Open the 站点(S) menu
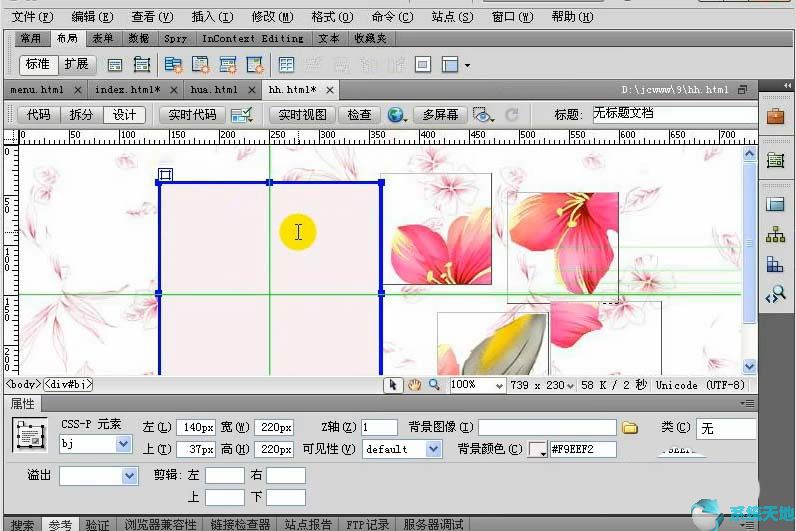Viewport: 796px width, 531px height. [452, 17]
